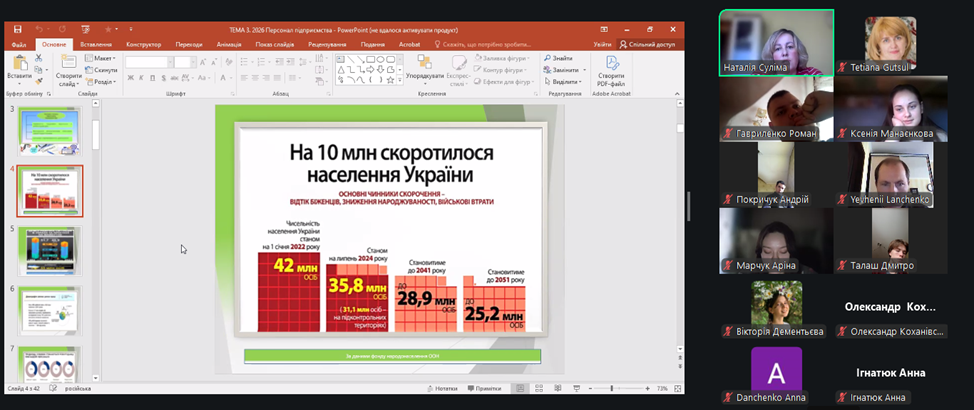Open the Arrange (Упорядкувати) shapes tool
This screenshot has height=410, width=974.
425,70
